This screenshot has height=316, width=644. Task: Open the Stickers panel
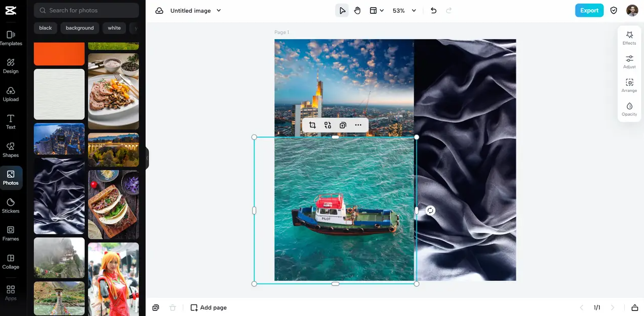(11, 206)
